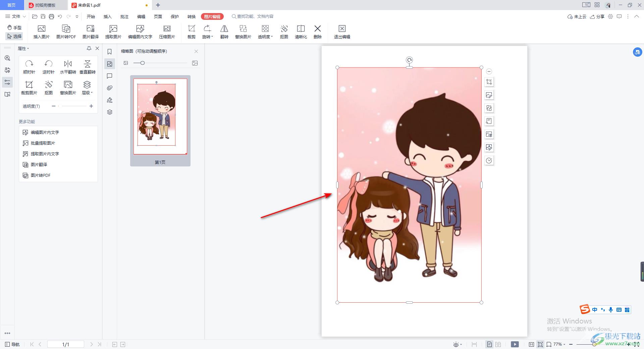Open the Insert (插入) ribbon tab
This screenshot has width=644, height=349.
coord(107,16)
